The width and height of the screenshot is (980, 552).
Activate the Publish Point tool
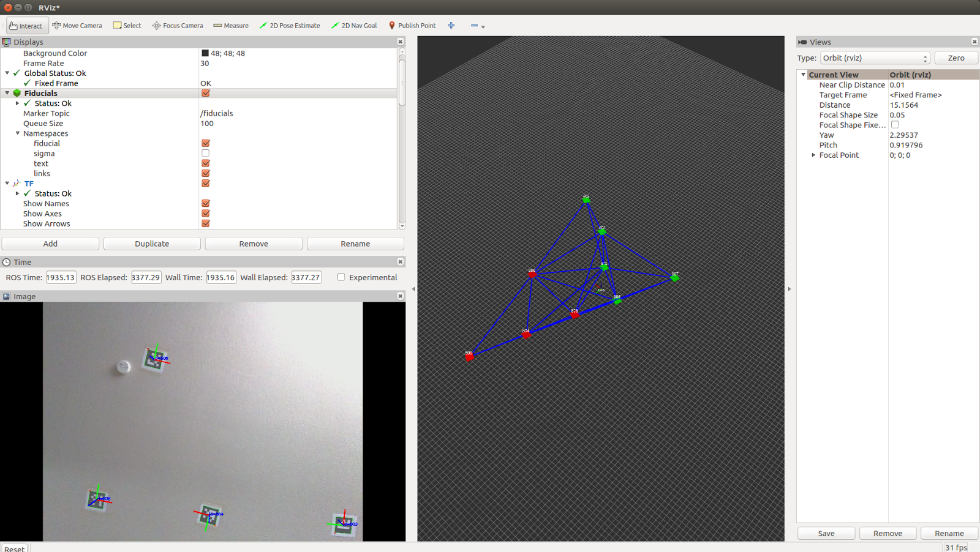click(x=412, y=26)
